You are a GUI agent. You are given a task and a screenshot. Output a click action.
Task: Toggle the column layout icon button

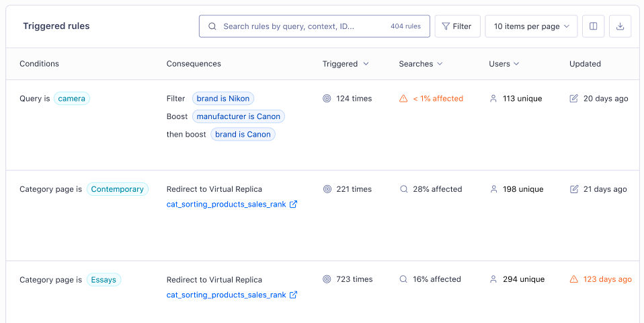tap(593, 26)
